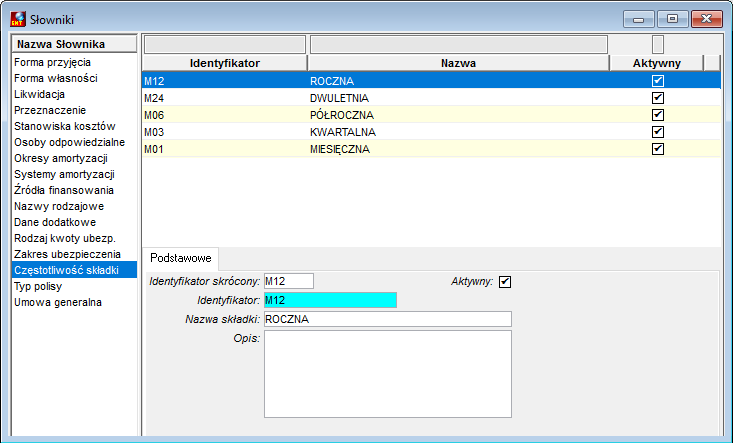Click the Aktywny filter box above the column

(x=658, y=44)
